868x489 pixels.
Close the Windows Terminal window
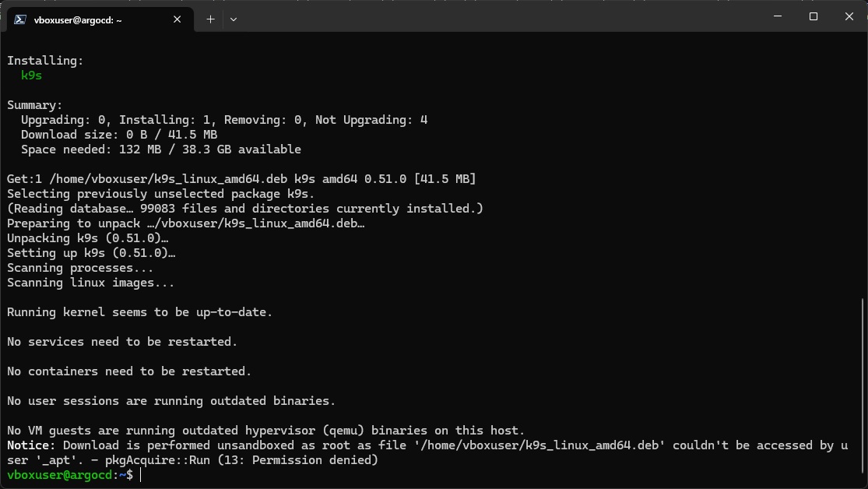tap(849, 16)
